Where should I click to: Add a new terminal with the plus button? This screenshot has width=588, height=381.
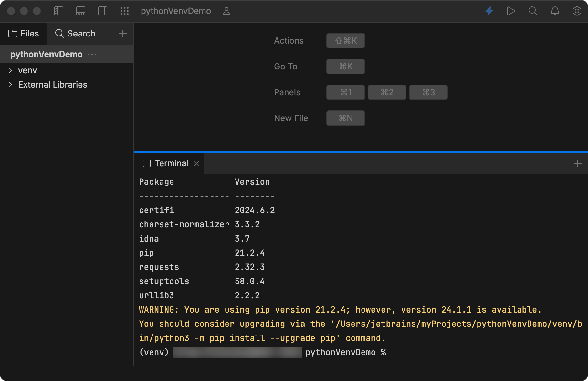point(577,163)
